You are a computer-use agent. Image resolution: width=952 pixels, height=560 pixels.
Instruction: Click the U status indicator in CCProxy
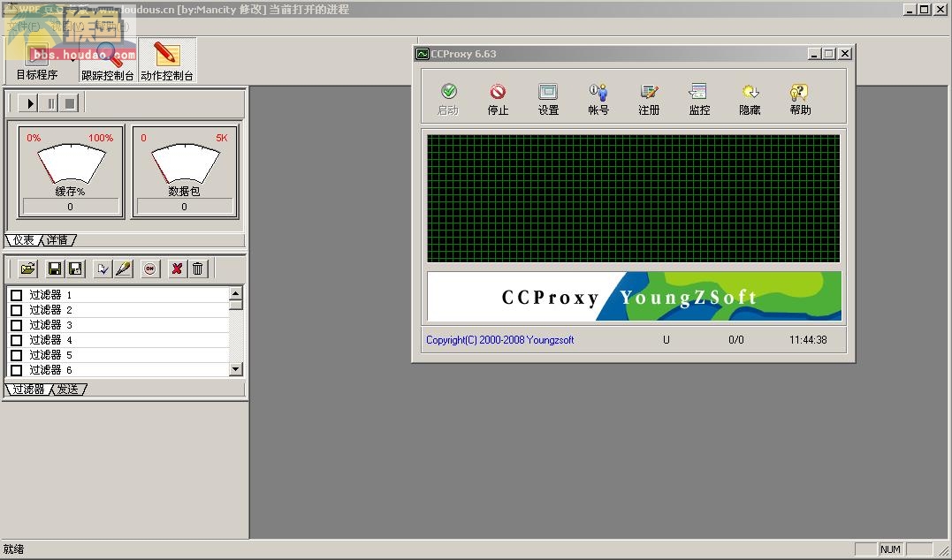[666, 340]
